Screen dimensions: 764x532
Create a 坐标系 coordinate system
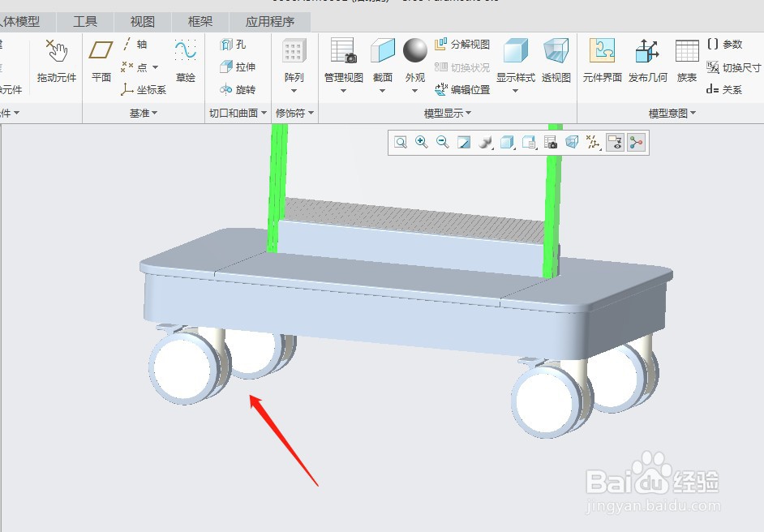coord(144,89)
